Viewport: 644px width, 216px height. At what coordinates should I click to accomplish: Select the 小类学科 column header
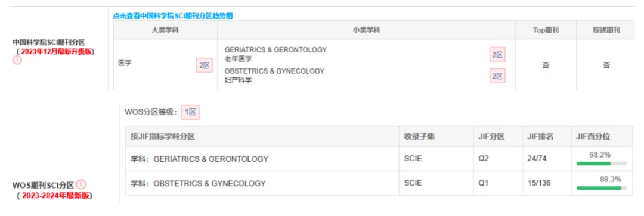click(x=366, y=30)
